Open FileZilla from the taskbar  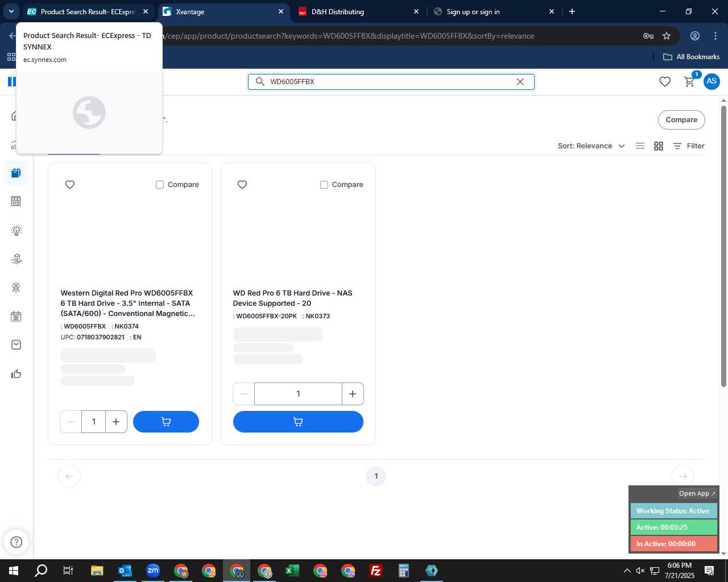(x=376, y=571)
